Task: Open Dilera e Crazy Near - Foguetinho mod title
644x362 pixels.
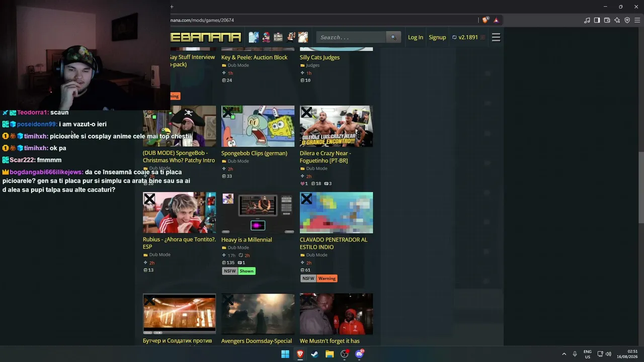Action: [x=326, y=157]
